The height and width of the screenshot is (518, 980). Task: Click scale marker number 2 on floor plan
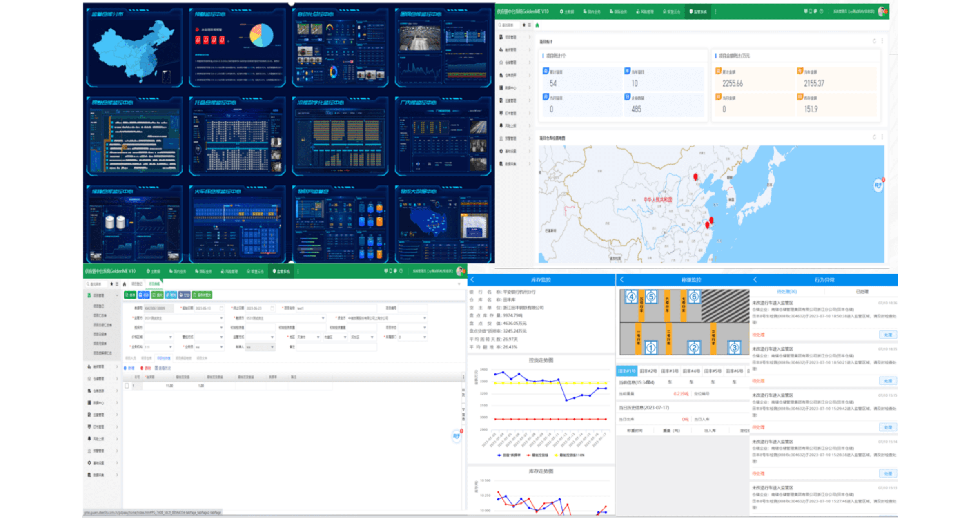tap(694, 348)
